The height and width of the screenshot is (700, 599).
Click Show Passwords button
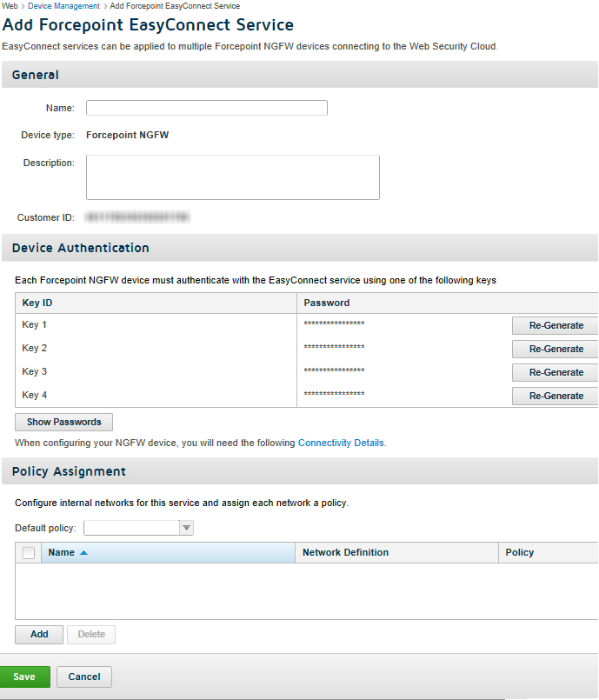[63, 422]
